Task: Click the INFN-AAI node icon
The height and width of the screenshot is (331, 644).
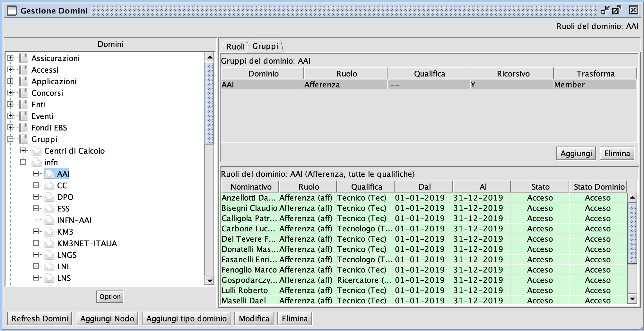Action: [x=49, y=220]
